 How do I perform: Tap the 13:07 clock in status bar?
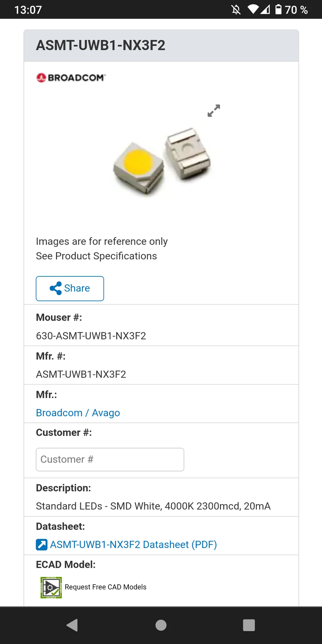point(28,10)
